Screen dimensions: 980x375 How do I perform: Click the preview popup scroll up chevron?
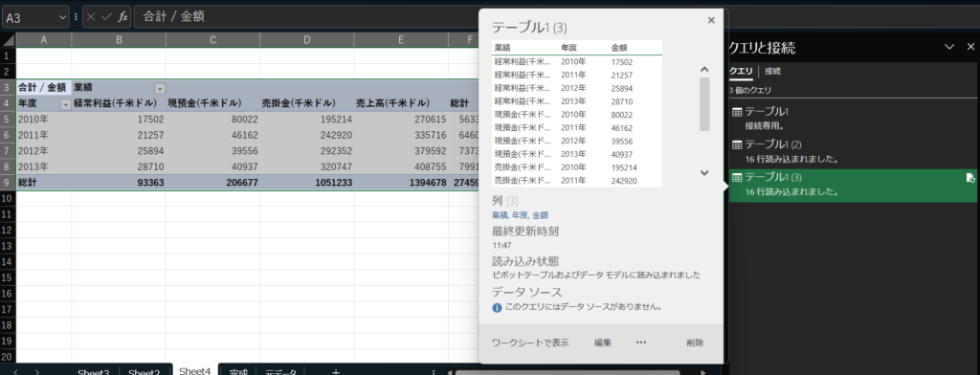[704, 70]
